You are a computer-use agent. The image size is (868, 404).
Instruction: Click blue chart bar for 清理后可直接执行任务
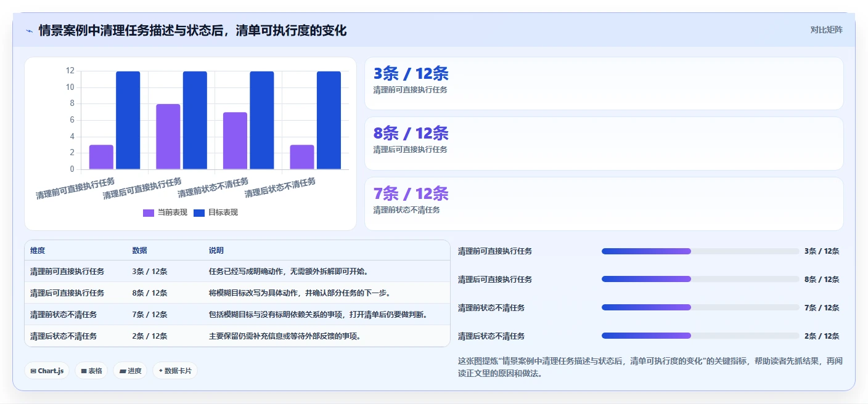(195, 120)
